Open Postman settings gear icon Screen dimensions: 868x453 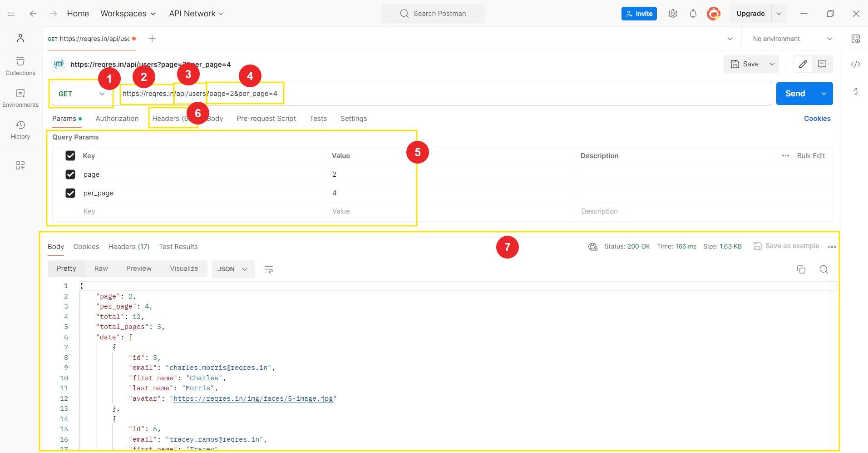pos(672,14)
